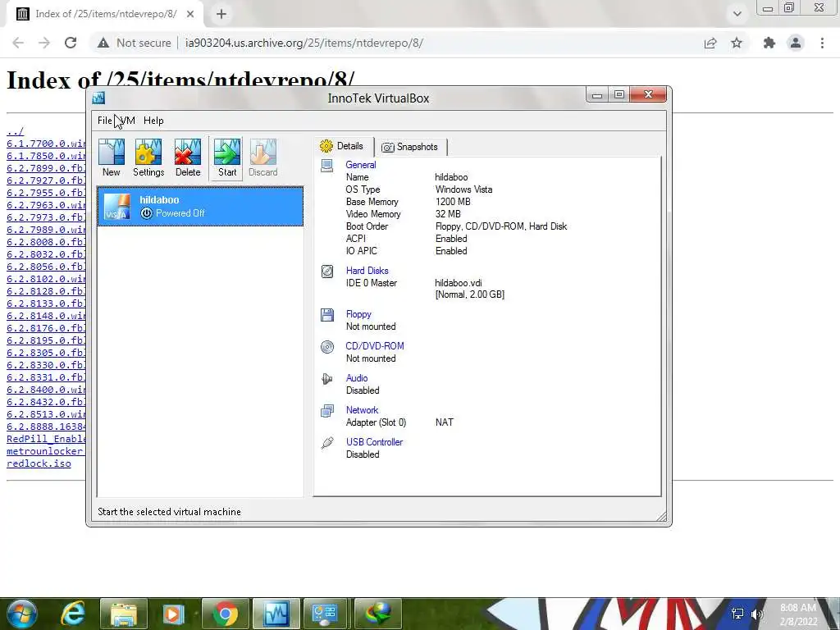Screen dimensions: 840x630
Task: Switch to the Details tab
Action: coord(342,146)
